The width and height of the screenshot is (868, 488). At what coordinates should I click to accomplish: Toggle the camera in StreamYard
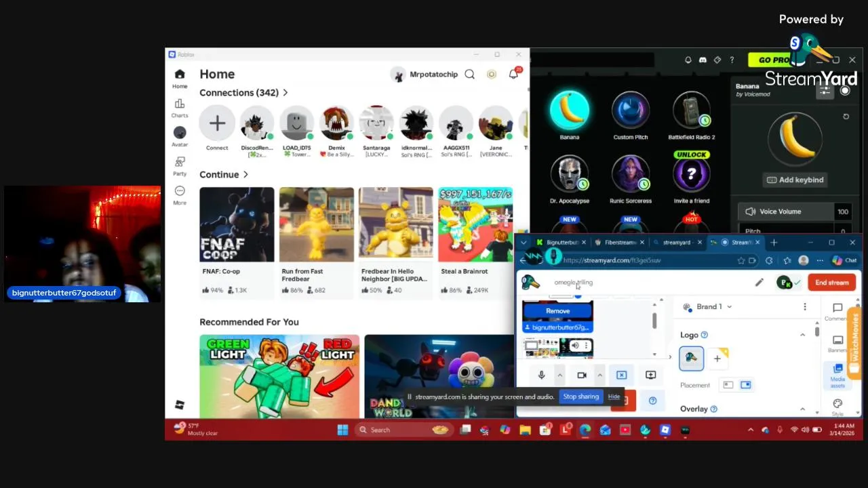point(581,375)
